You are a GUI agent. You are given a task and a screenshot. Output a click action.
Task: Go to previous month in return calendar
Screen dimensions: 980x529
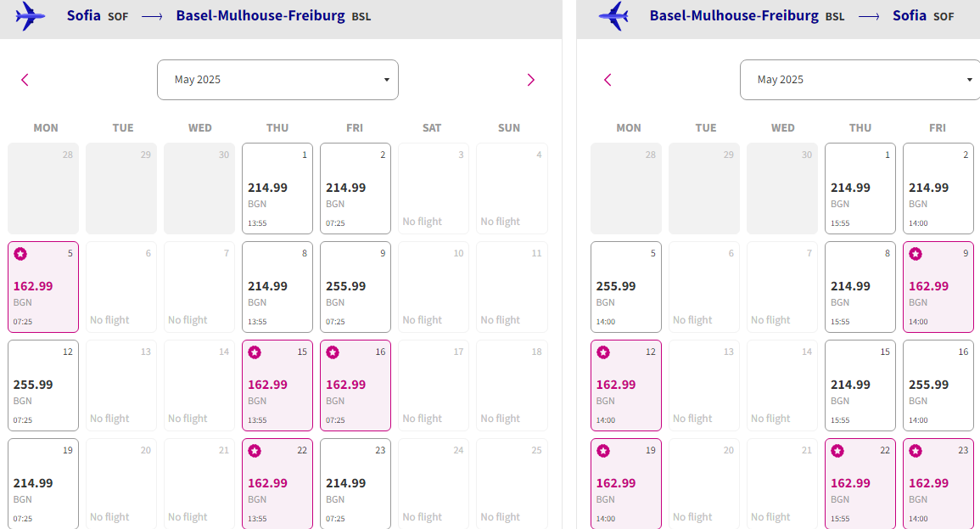click(x=608, y=80)
